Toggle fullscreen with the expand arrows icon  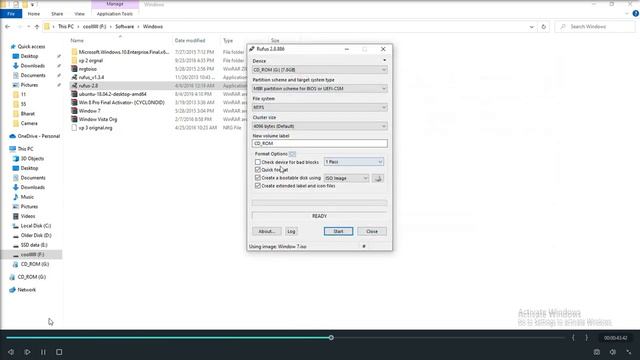pos(629,352)
